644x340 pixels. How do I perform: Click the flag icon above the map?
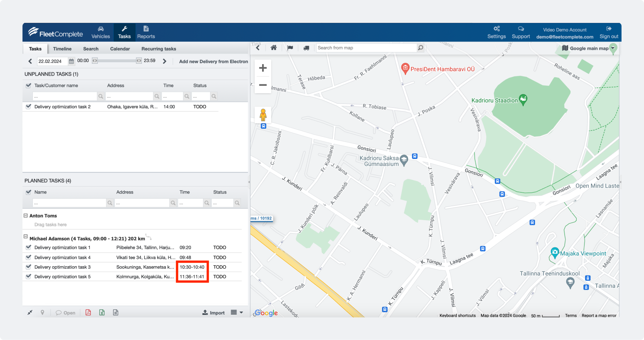coord(290,48)
